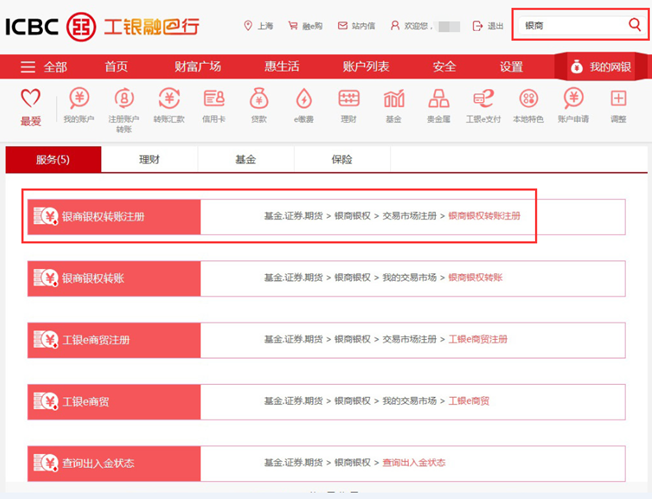Select the 贷款 money bag icon

(x=259, y=99)
